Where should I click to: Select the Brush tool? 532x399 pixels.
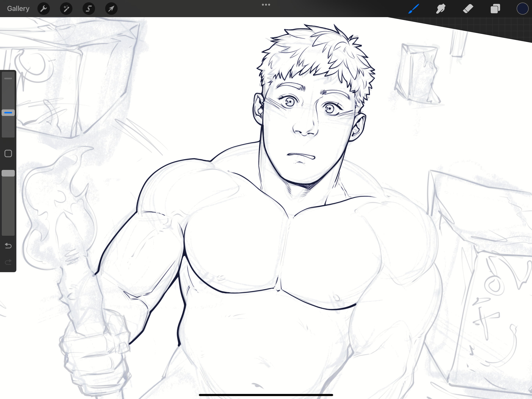(x=414, y=9)
